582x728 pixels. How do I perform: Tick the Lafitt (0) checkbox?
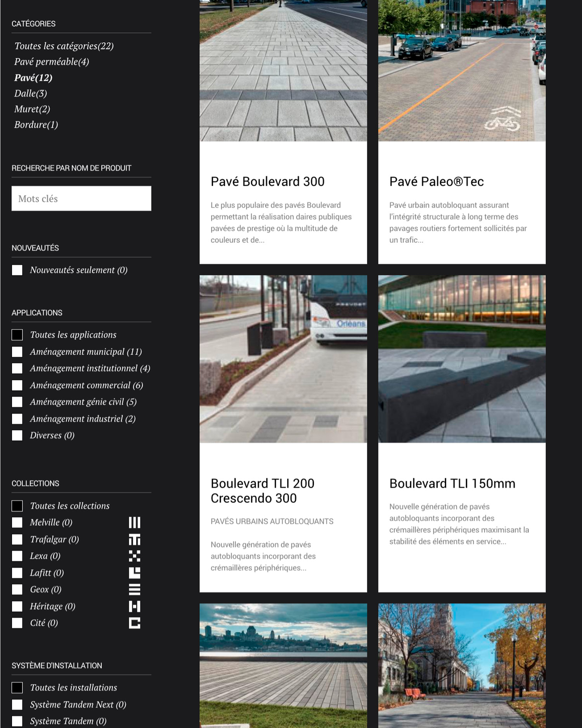17,573
